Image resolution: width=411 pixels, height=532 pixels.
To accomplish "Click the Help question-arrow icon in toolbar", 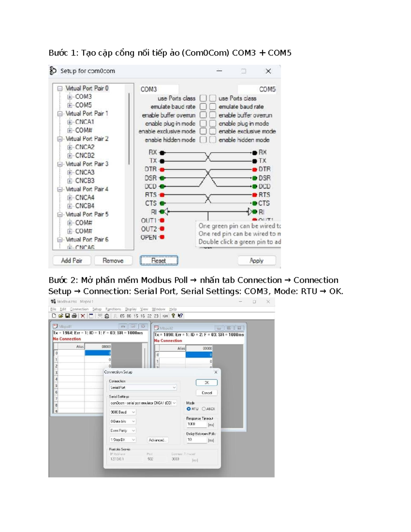I will click(180, 316).
